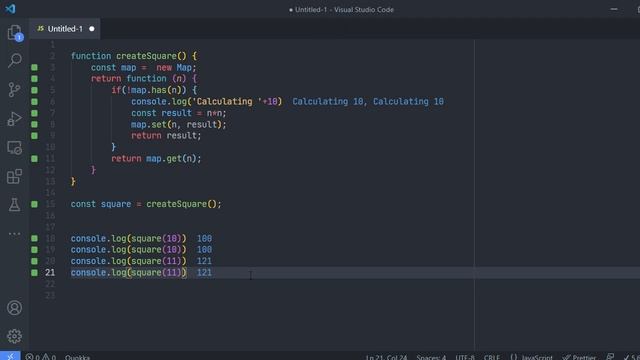Change end of line sequence CRLF
The height and width of the screenshot is (360, 640).
492,357
